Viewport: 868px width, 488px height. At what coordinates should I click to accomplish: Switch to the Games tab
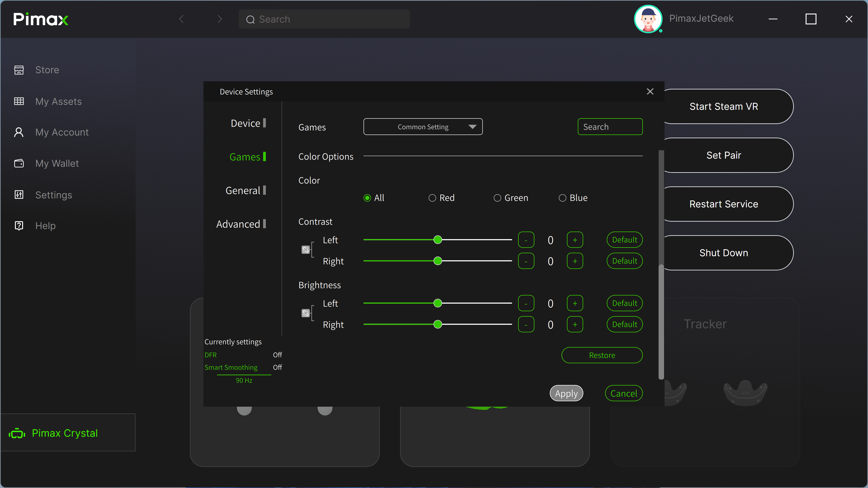coord(248,157)
